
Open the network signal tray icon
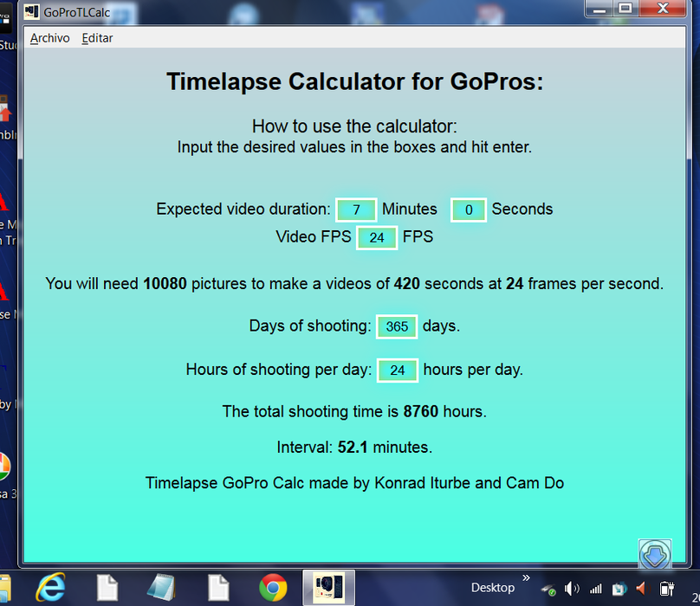(x=595, y=589)
